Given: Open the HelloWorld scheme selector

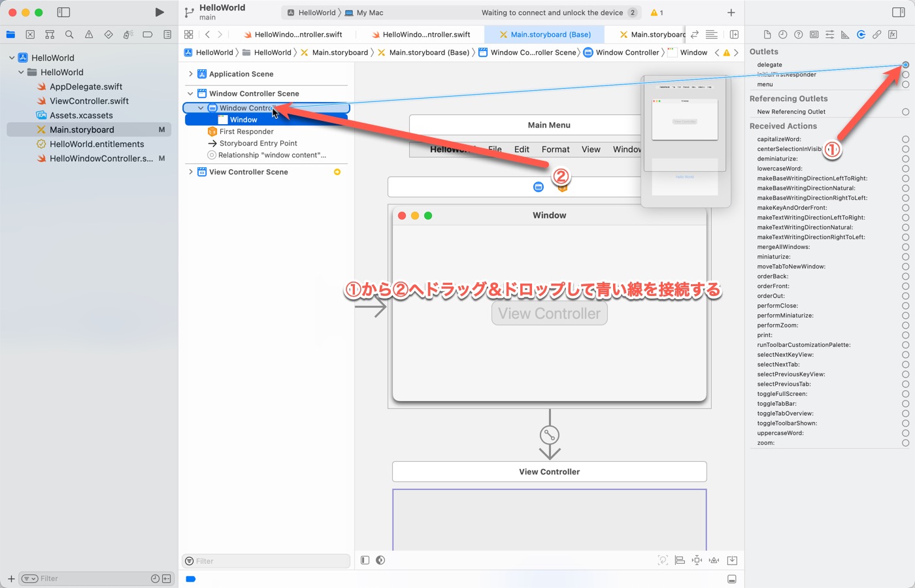Looking at the screenshot, I should [x=312, y=12].
